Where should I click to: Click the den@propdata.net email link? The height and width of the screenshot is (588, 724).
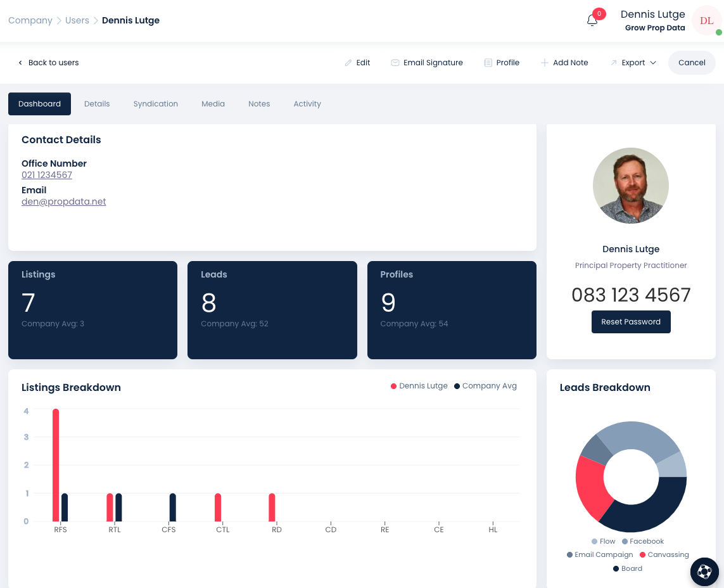(64, 201)
